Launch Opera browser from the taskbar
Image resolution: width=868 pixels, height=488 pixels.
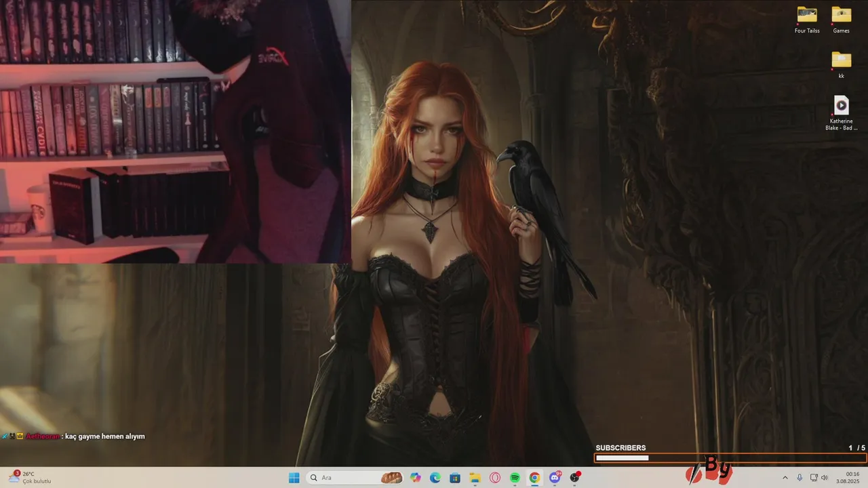point(495,478)
